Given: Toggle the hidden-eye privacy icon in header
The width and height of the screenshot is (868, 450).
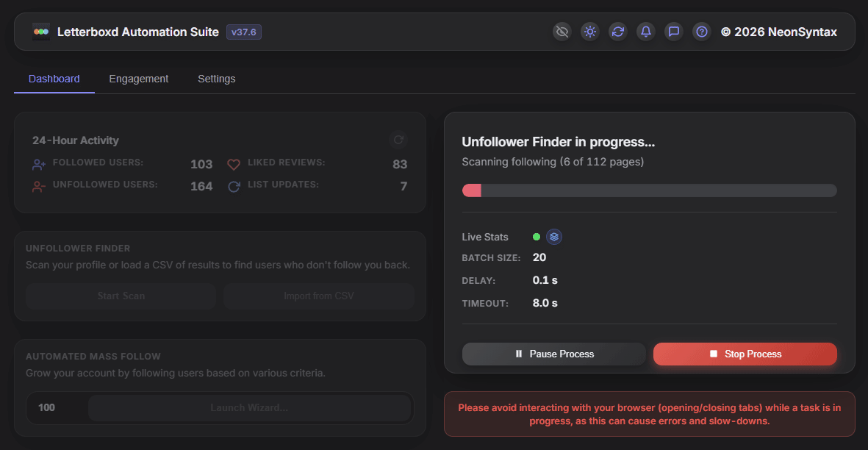Looking at the screenshot, I should coord(562,32).
